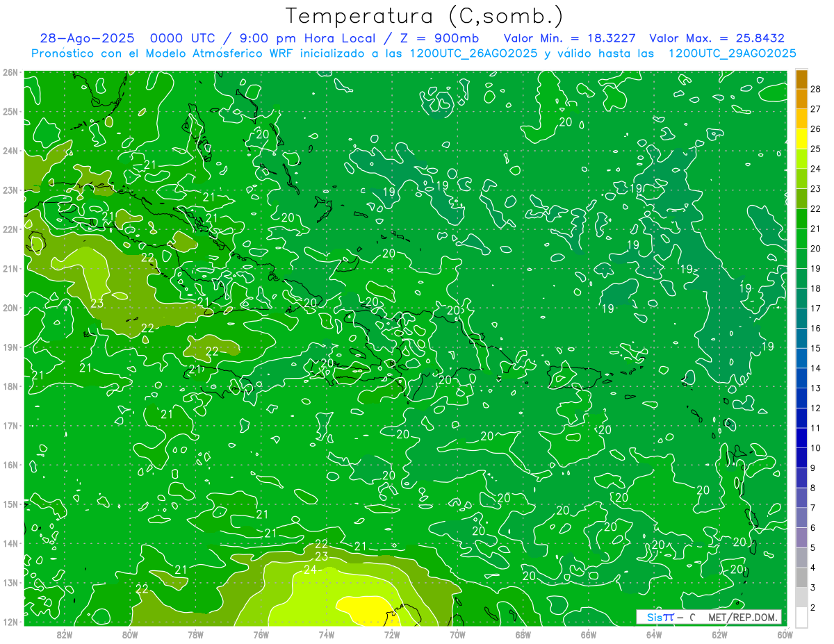
Task: Click colorbar label '6'
Action: coord(812,528)
